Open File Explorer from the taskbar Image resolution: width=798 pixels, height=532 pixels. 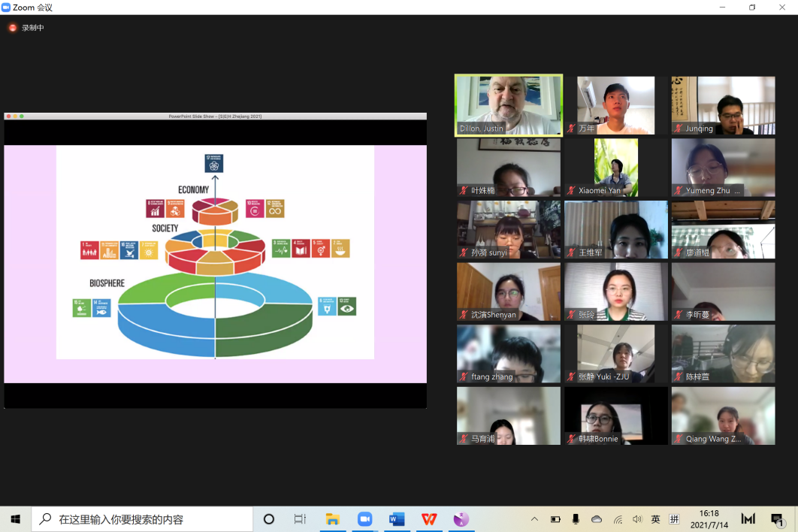point(332,519)
